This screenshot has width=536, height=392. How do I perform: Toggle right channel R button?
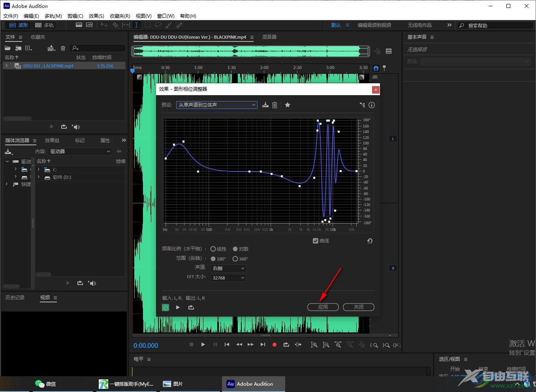coord(393,268)
